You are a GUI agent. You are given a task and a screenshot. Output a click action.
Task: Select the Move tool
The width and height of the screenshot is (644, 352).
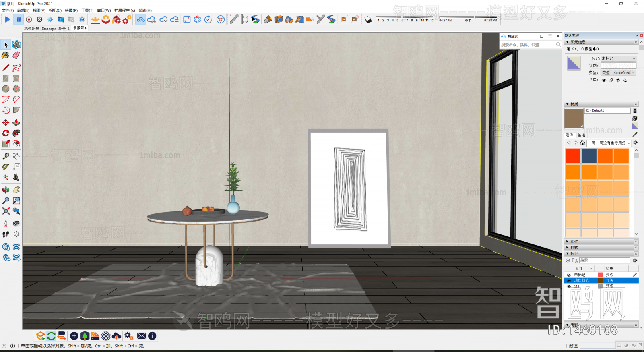6,122
